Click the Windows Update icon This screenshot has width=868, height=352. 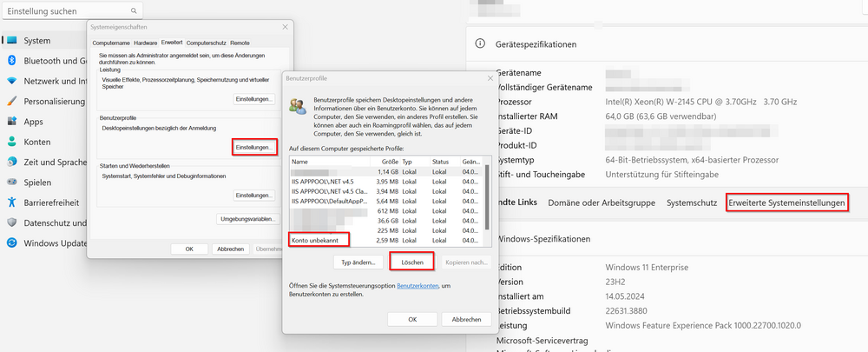tap(12, 242)
